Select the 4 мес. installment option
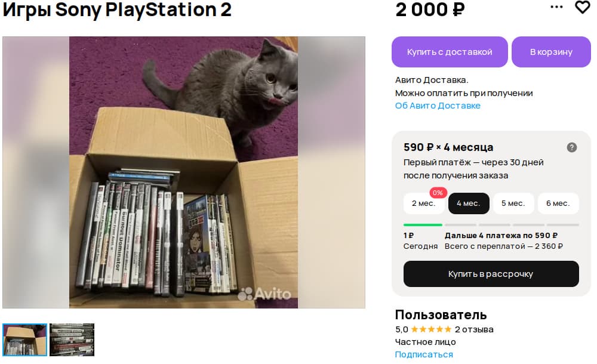Viewport: 597px width, 364px height. click(469, 203)
